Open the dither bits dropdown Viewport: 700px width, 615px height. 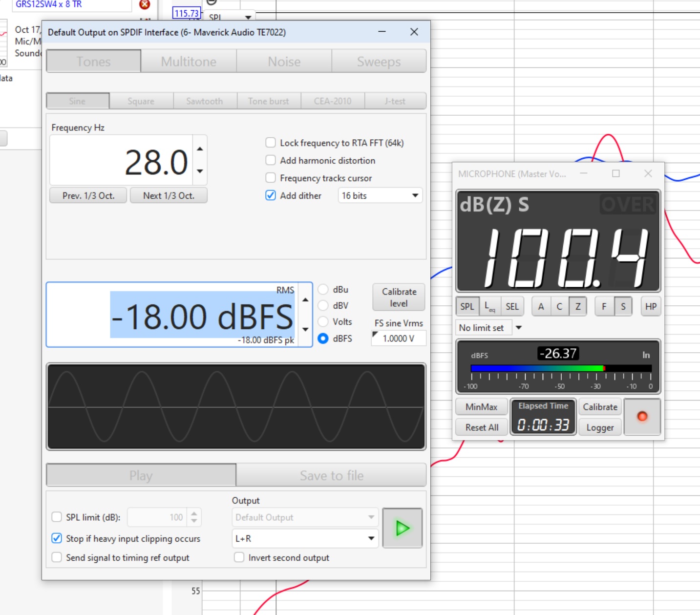click(x=380, y=195)
